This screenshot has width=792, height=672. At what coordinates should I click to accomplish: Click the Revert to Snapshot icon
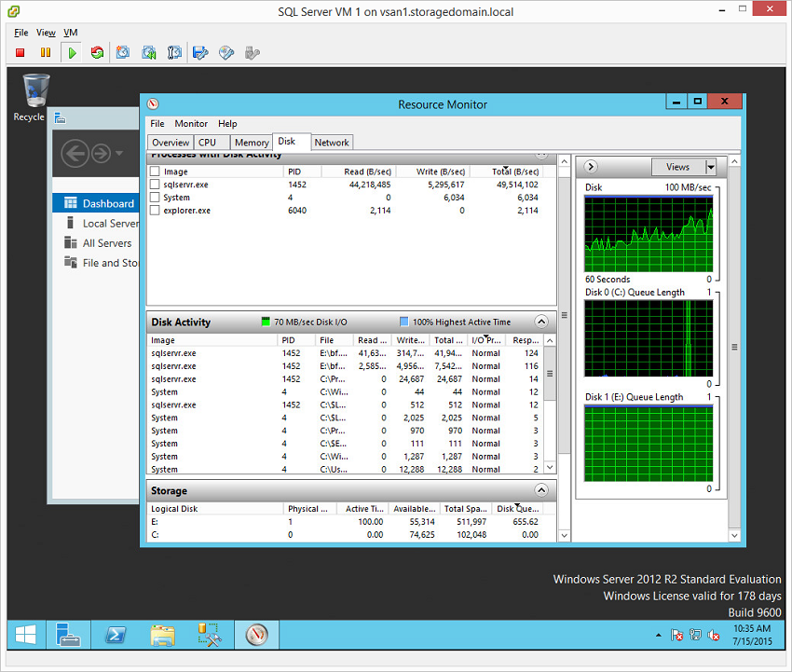tap(149, 52)
